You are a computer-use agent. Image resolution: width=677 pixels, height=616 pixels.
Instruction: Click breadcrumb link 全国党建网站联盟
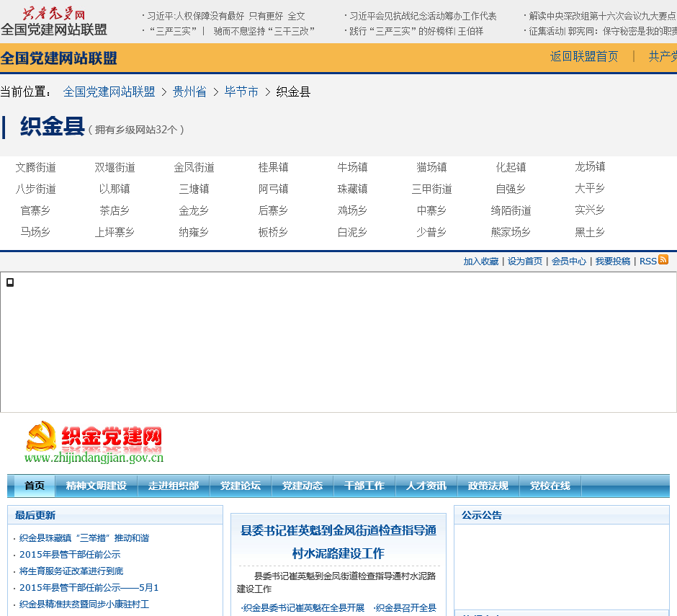click(x=109, y=91)
